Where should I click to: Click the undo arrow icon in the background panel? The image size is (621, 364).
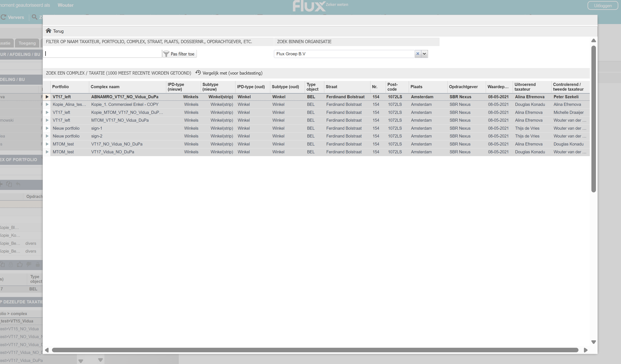(x=18, y=184)
